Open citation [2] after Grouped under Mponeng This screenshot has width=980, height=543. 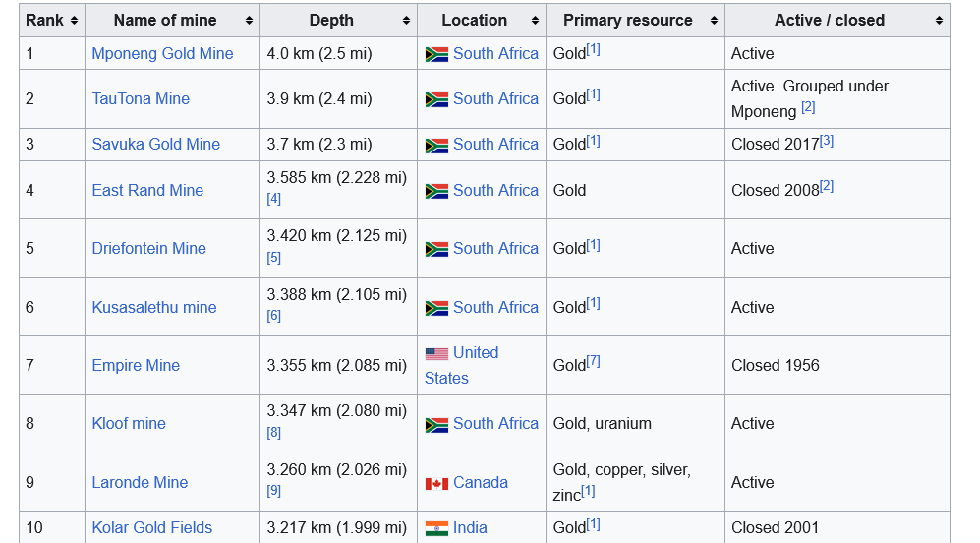click(x=808, y=107)
